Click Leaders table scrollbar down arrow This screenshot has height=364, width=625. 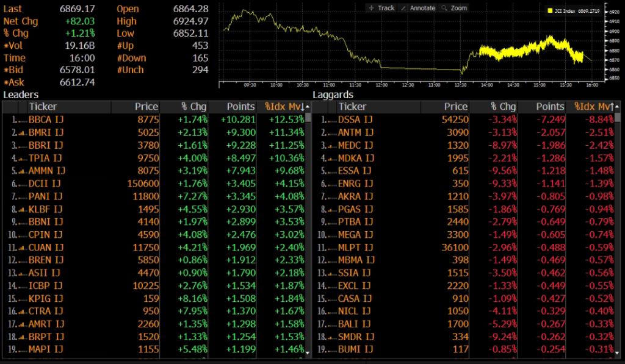coord(308,353)
